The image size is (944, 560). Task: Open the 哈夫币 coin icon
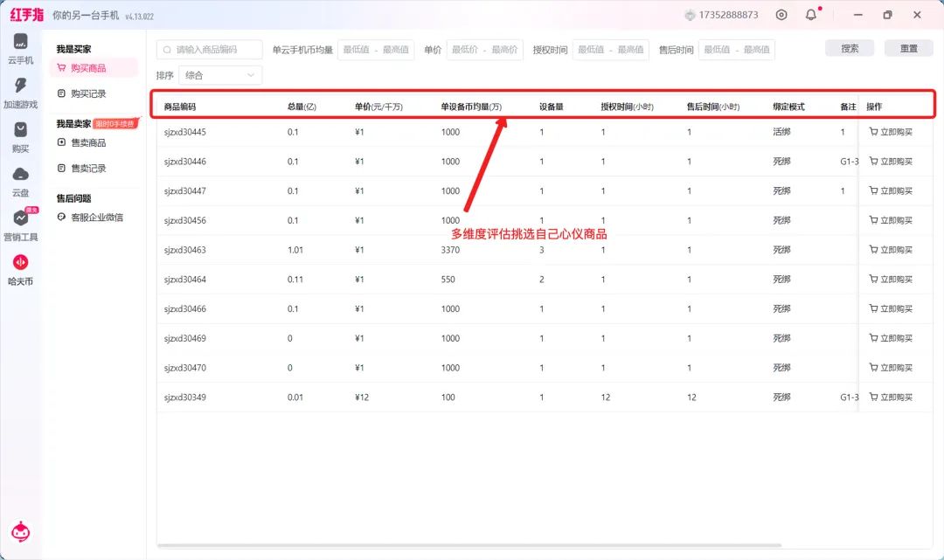(x=20, y=263)
